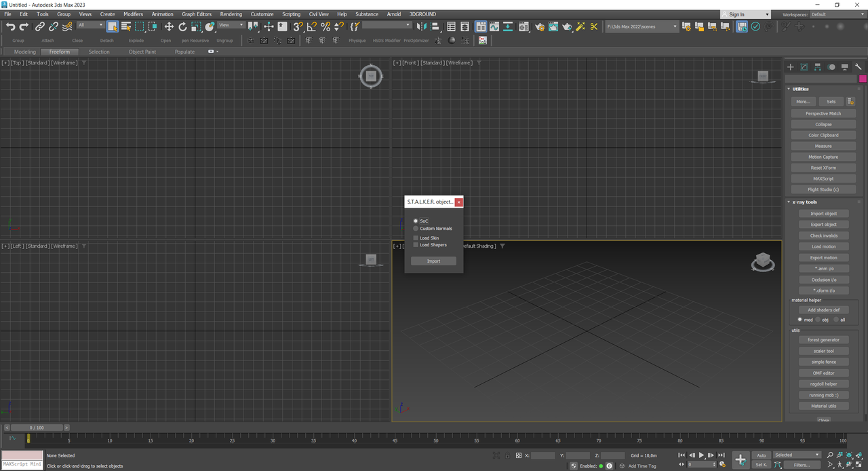
Task: Open the selection filter 'All' dropdown
Action: 90,25
